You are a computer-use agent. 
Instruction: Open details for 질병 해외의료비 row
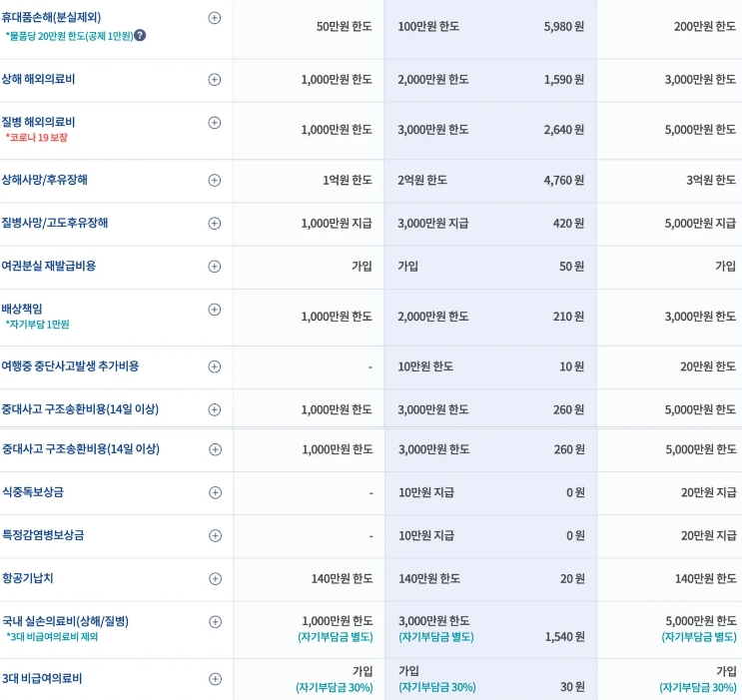[214, 123]
